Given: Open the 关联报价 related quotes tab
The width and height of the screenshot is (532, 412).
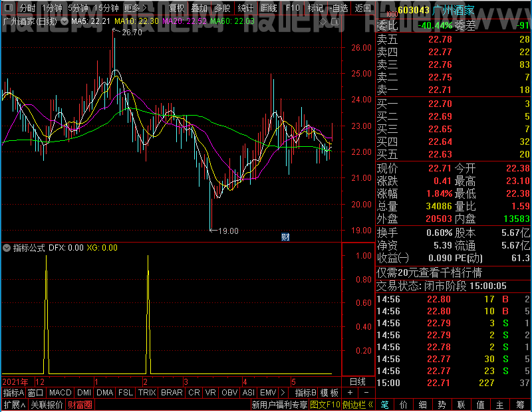Looking at the screenshot, I should [x=47, y=405].
